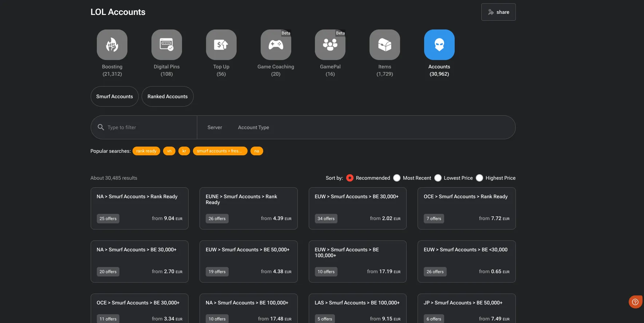The width and height of the screenshot is (644, 323).
Task: Click the '34 offers' badge
Action: (326, 219)
